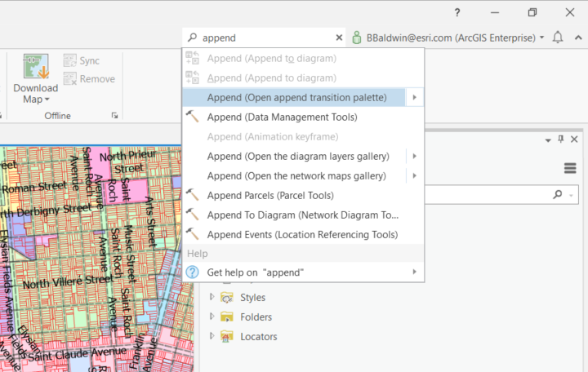This screenshot has width=588, height=372.
Task: Click hammer icon for Append Parcels
Action: tap(193, 195)
